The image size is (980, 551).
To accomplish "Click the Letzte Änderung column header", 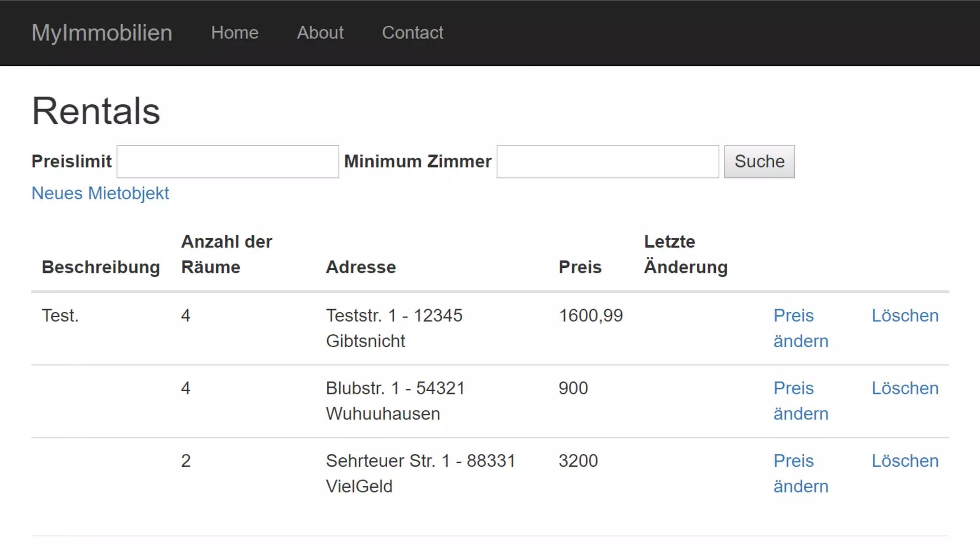I will [685, 254].
